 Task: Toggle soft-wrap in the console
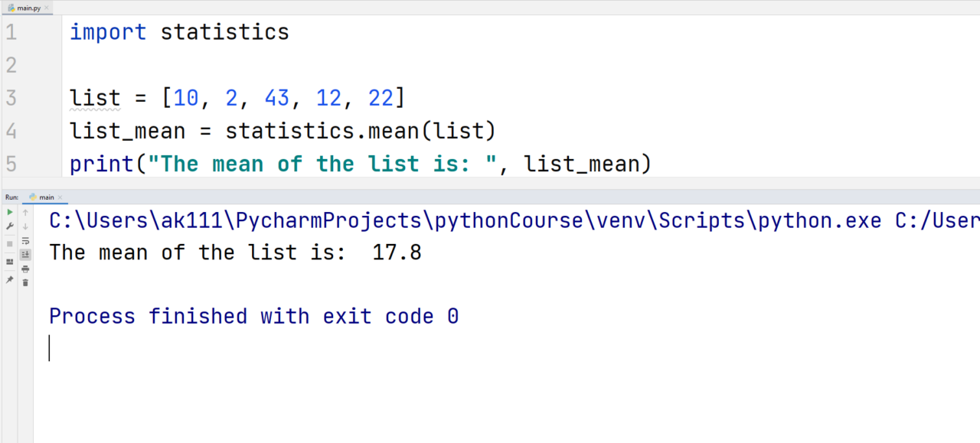[x=25, y=239]
